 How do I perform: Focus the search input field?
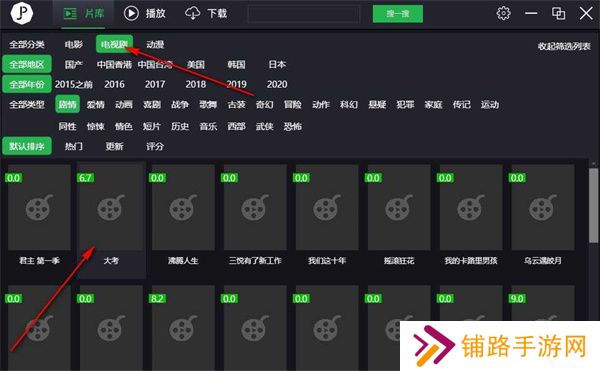pyautogui.click(x=304, y=14)
